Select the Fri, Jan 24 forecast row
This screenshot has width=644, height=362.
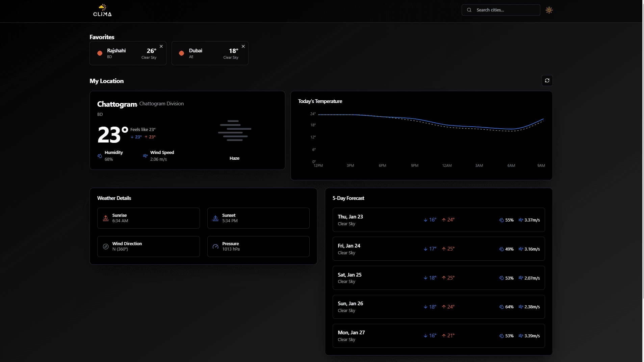tap(438, 249)
